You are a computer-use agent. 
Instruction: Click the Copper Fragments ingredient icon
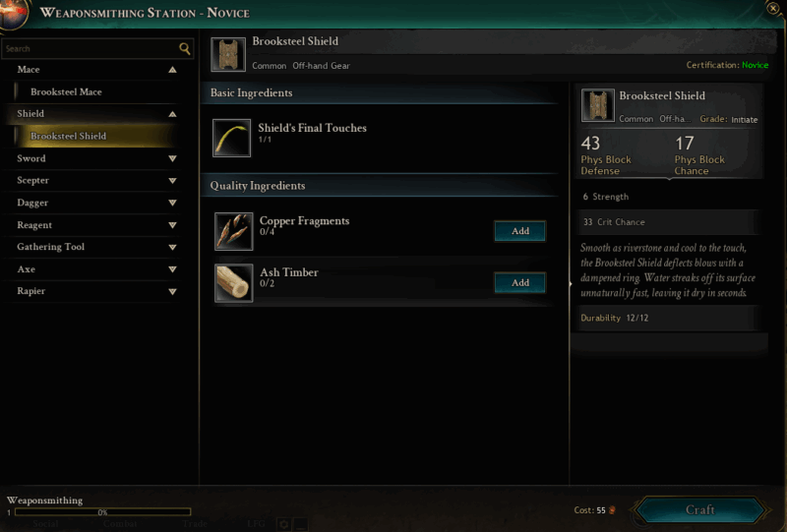click(234, 231)
